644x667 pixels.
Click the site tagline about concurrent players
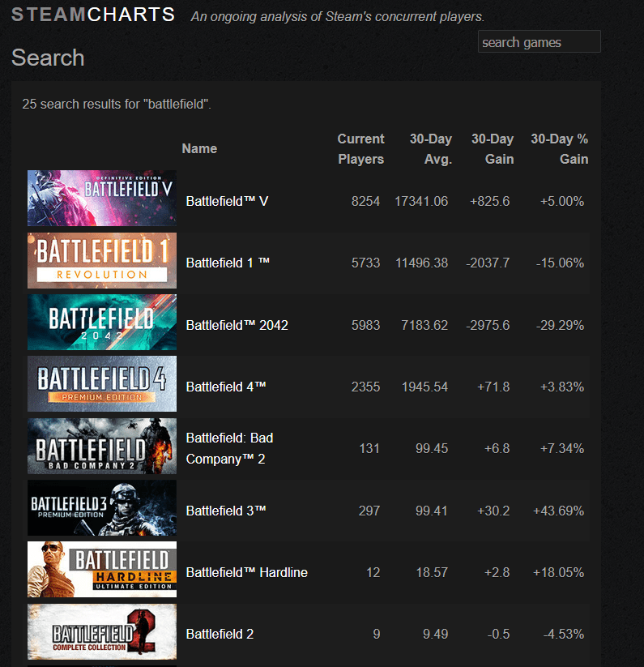pos(338,16)
